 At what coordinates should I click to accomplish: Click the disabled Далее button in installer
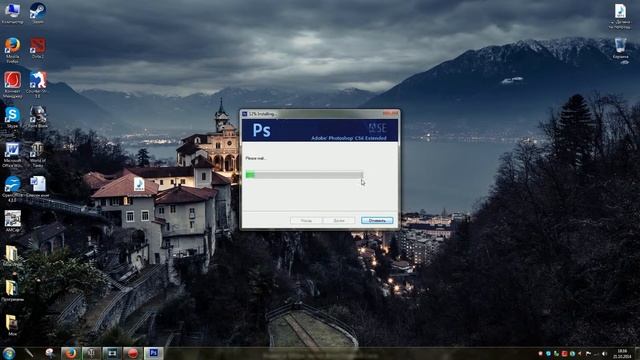click(339, 220)
